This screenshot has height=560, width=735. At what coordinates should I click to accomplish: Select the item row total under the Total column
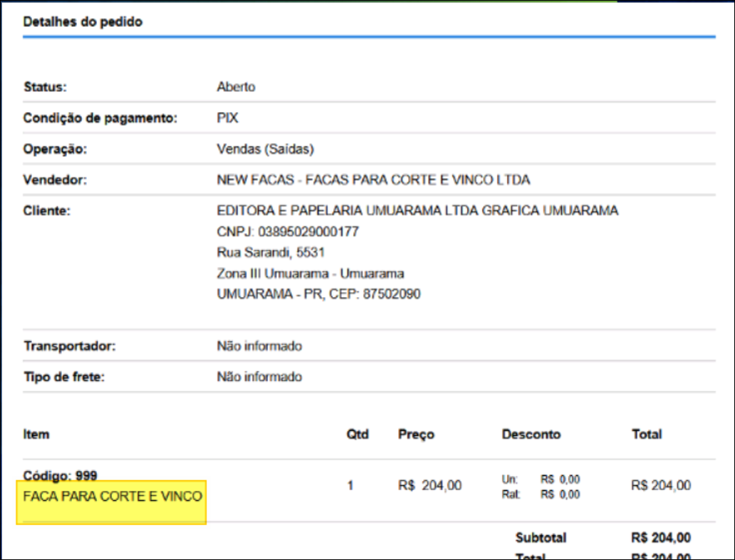661,485
